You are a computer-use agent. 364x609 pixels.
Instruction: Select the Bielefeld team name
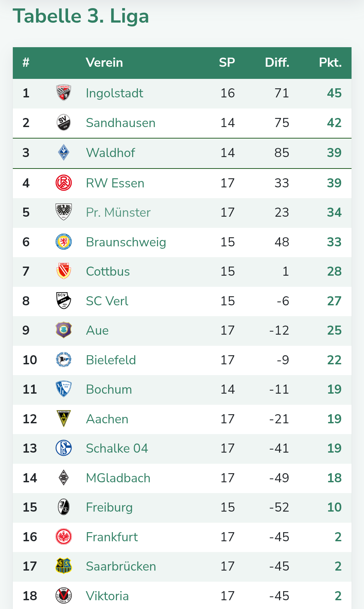coord(111,360)
